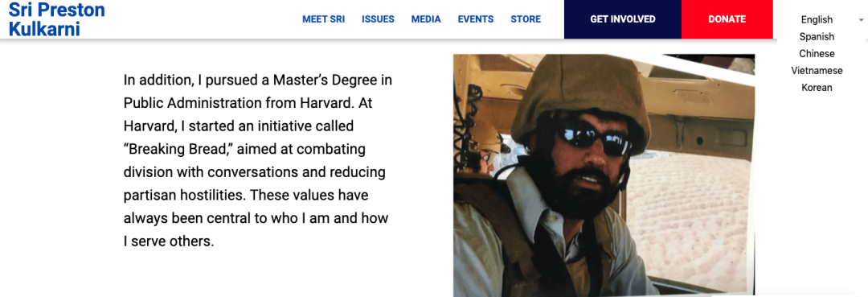This screenshot has width=868, height=297.
Task: Click the Get Involved button
Action: (x=623, y=19)
